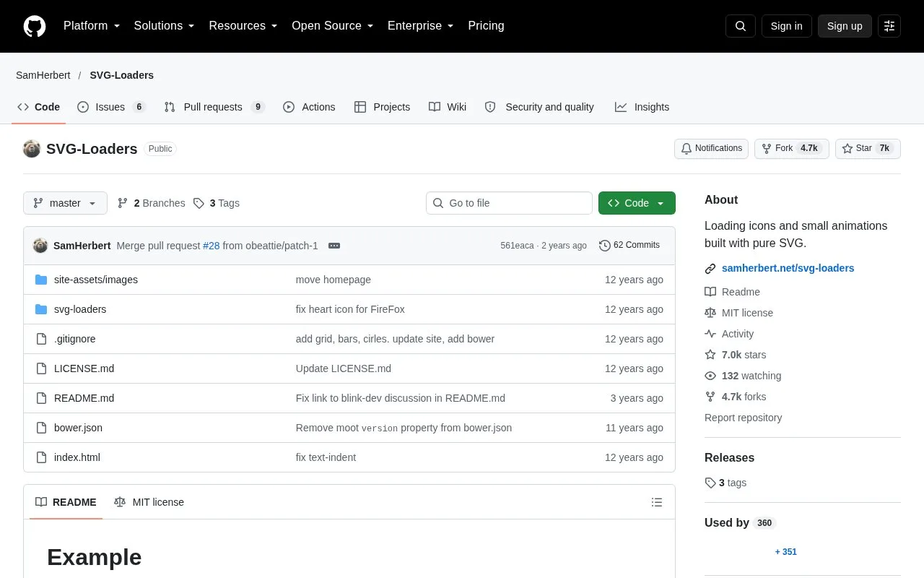
Task: Open the samherbert.net/svg-loaders link
Action: (x=788, y=268)
